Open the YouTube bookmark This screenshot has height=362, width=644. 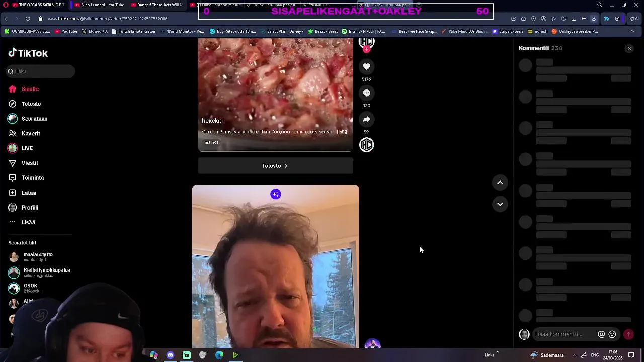(66, 31)
